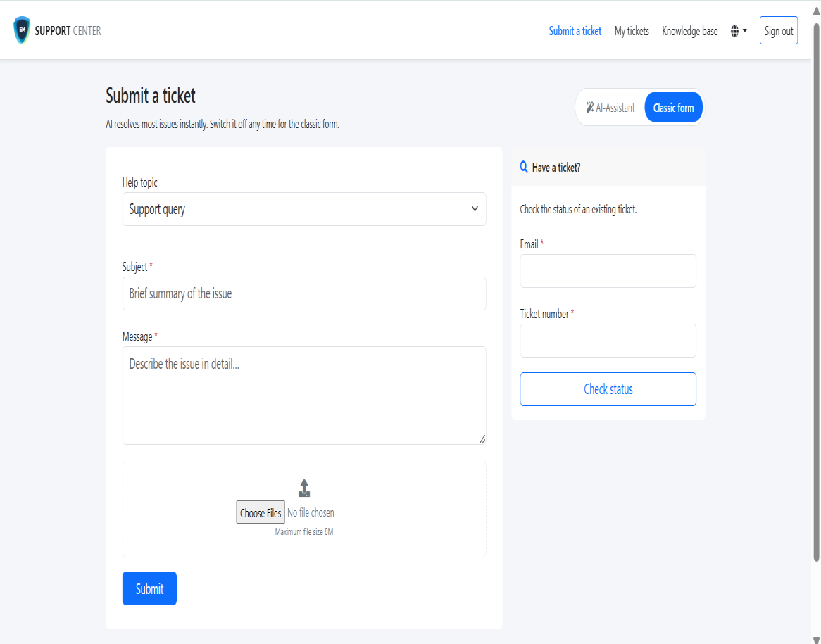Open language dropdown caret arrow
Viewport: 821px width, 644px height.
pyautogui.click(x=744, y=30)
